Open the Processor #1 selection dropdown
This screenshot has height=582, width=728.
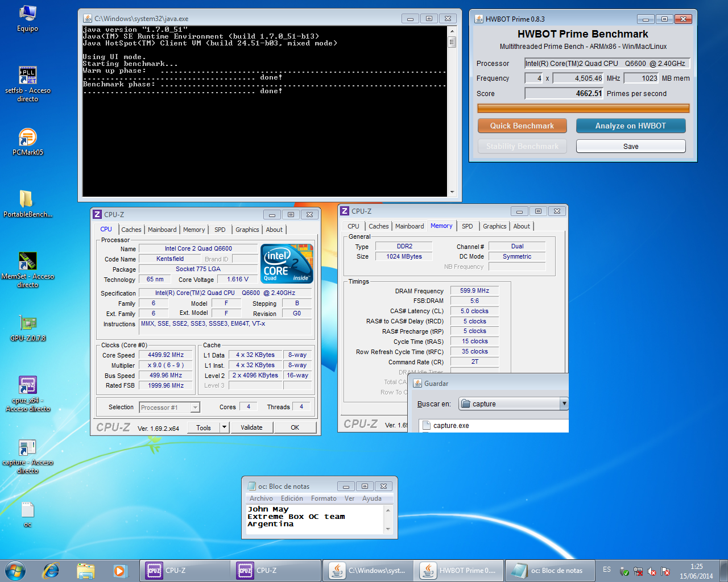[x=169, y=408]
